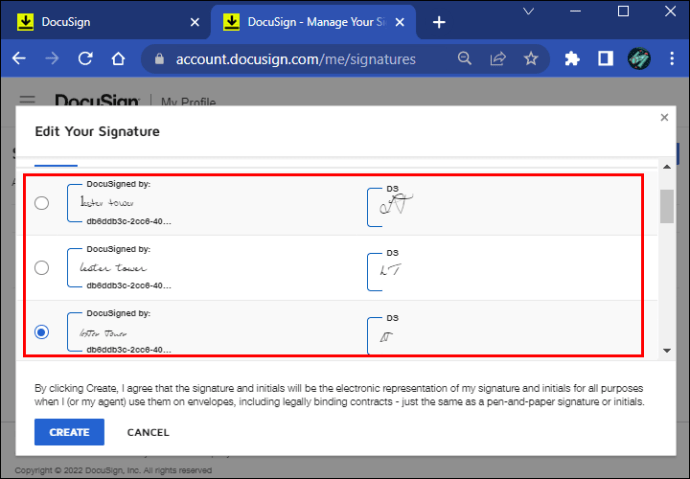This screenshot has width=690, height=479.
Task: Minimize the browser window
Action: [576, 11]
